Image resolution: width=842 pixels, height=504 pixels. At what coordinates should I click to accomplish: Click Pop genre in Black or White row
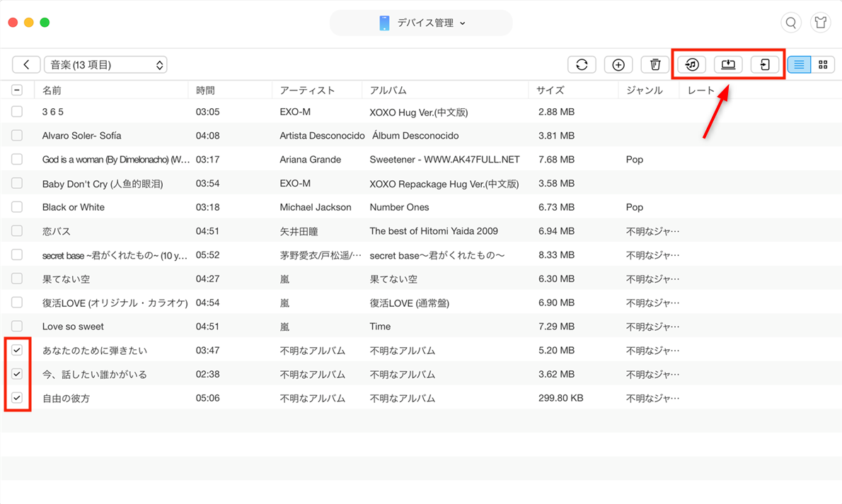(635, 207)
